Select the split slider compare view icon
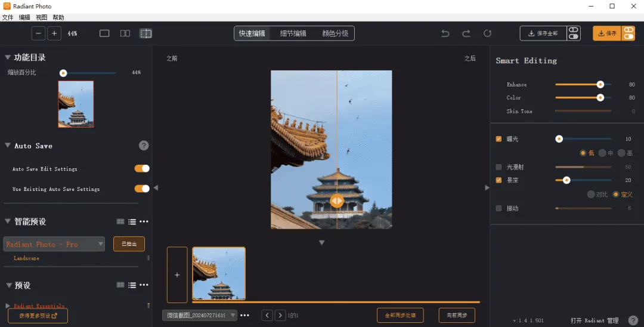The image size is (644, 327). coord(146,33)
